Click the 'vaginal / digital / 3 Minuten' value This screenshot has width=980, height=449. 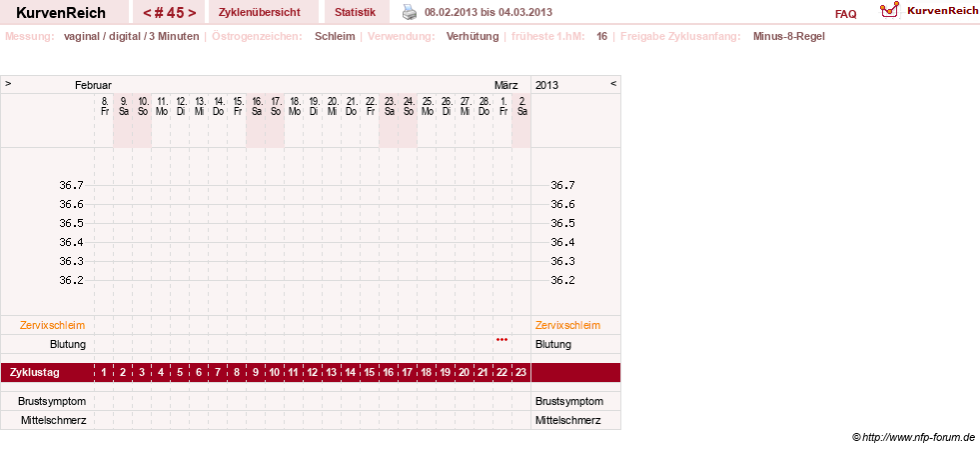click(x=131, y=36)
